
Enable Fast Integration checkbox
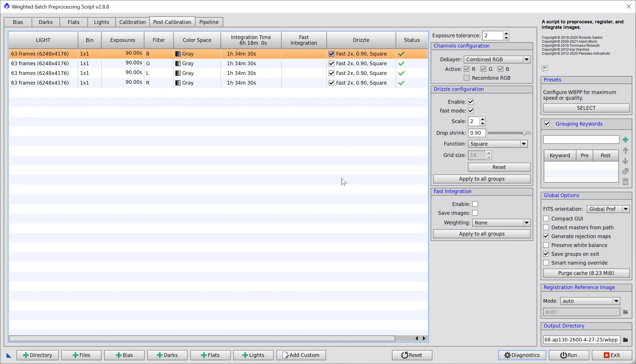click(475, 204)
